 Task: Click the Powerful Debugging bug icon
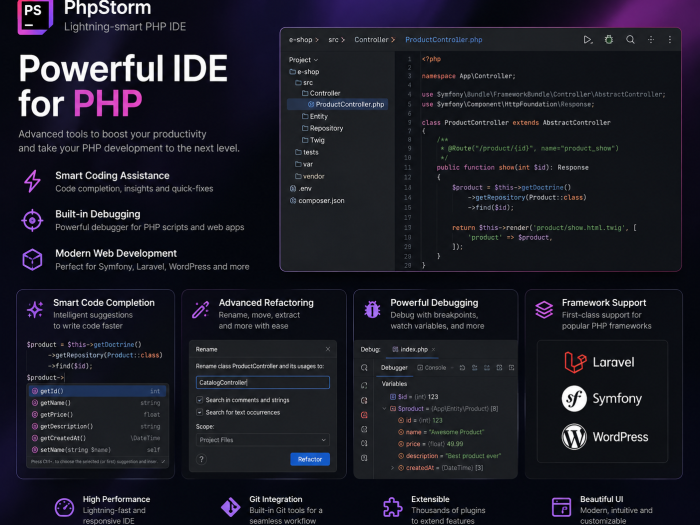pyautogui.click(x=372, y=309)
